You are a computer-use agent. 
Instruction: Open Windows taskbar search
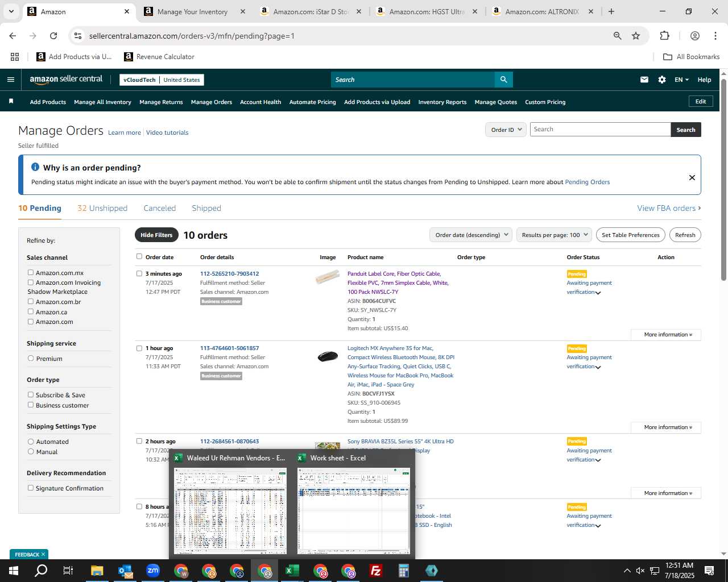(41, 571)
